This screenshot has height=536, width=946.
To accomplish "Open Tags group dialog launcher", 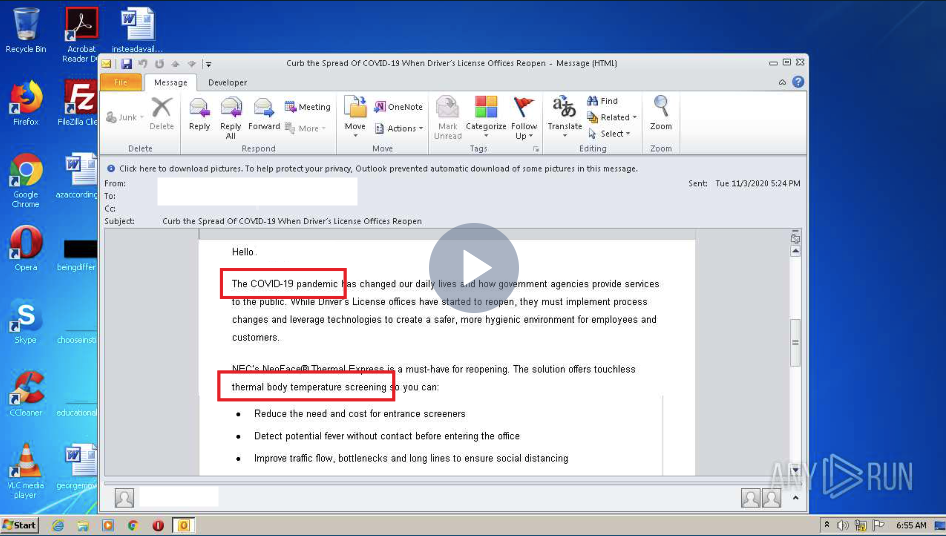I will point(536,148).
